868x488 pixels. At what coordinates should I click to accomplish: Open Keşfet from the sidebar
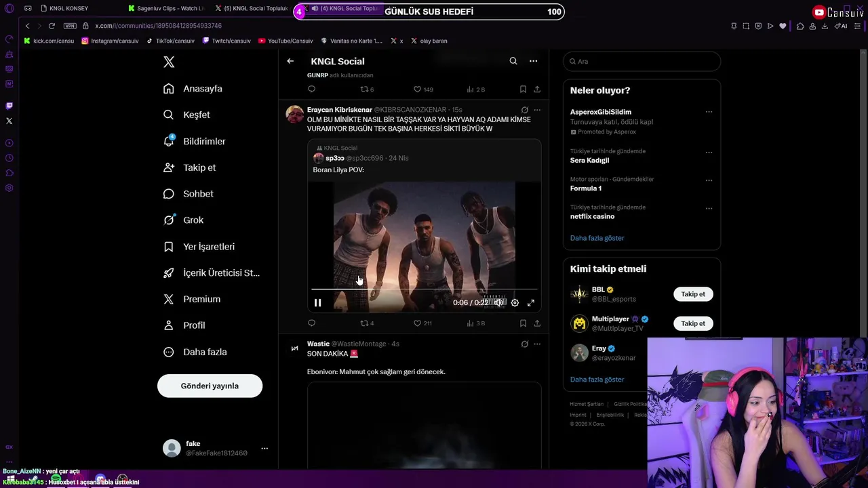point(187,115)
